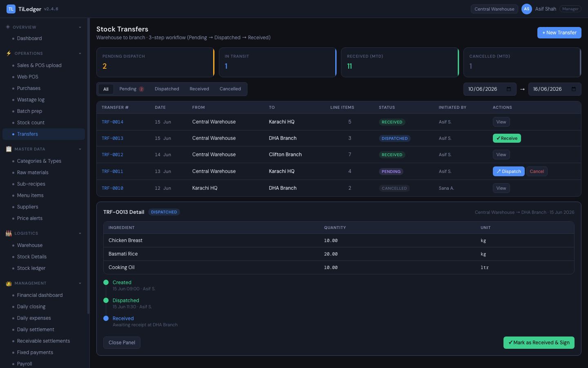Collapse the Management section chevron
Screen dimensions: 588x368
point(80,283)
